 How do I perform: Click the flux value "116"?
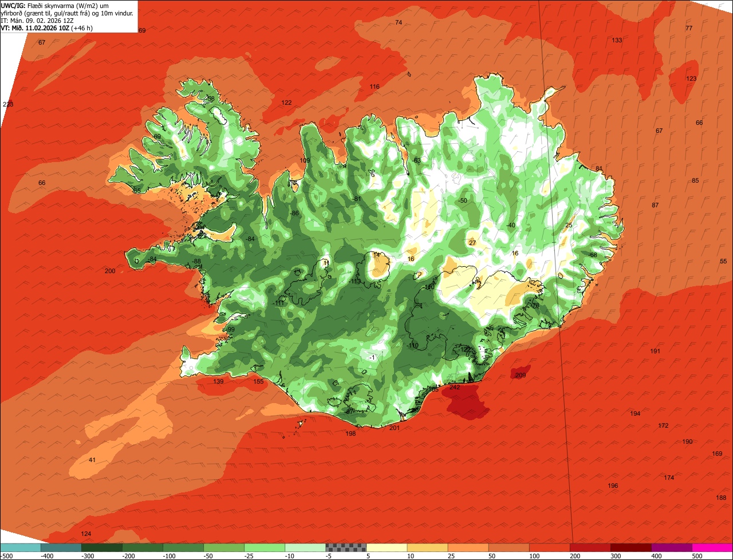(x=375, y=87)
